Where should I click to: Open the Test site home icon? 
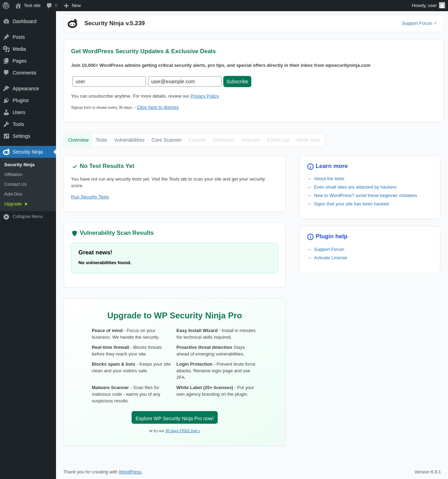[18, 6]
